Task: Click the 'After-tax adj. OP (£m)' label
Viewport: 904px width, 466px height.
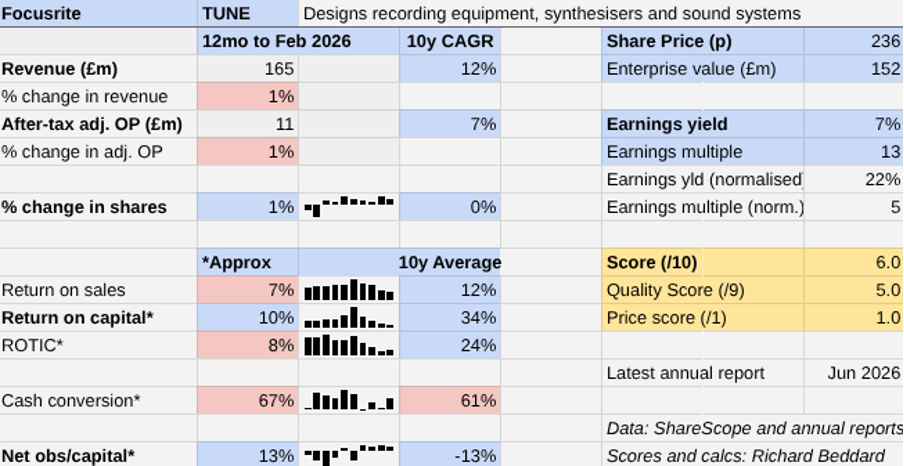Action: [x=99, y=124]
